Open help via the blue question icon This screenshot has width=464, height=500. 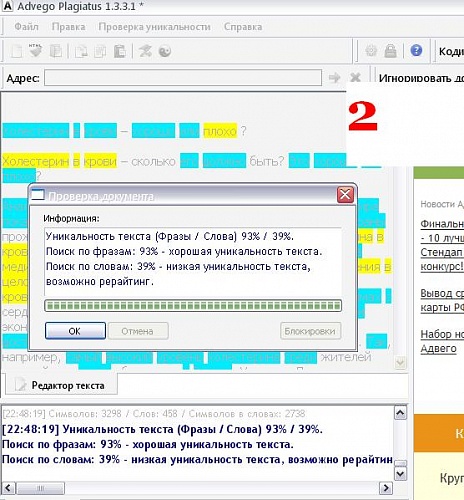416,51
